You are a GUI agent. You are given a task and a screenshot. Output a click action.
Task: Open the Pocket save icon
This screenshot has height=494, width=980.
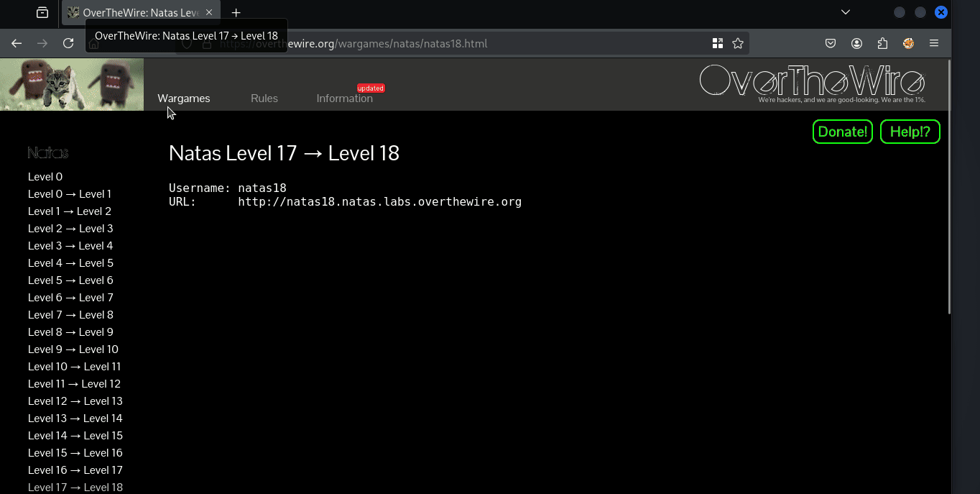831,43
